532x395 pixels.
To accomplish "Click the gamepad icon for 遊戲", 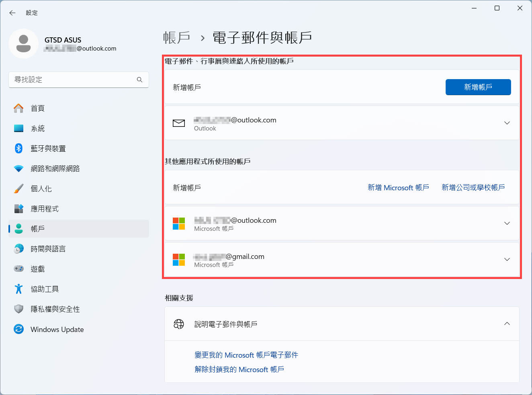I will click(18, 269).
